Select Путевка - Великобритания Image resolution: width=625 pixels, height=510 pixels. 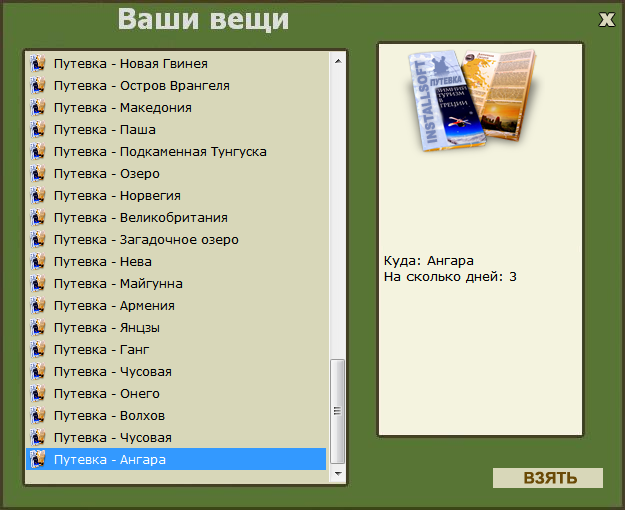pyautogui.click(x=176, y=218)
